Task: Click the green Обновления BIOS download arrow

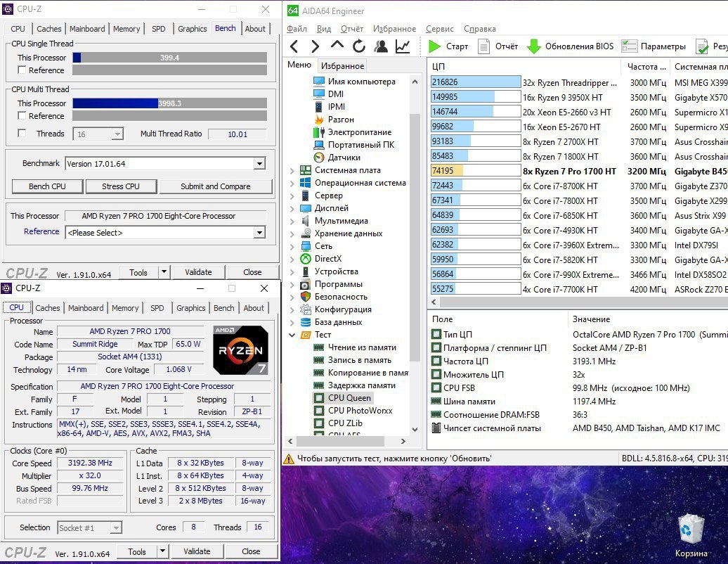Action: 534,46
